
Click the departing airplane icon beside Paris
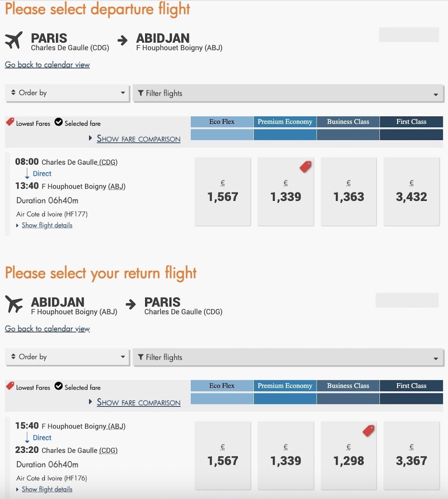click(14, 40)
